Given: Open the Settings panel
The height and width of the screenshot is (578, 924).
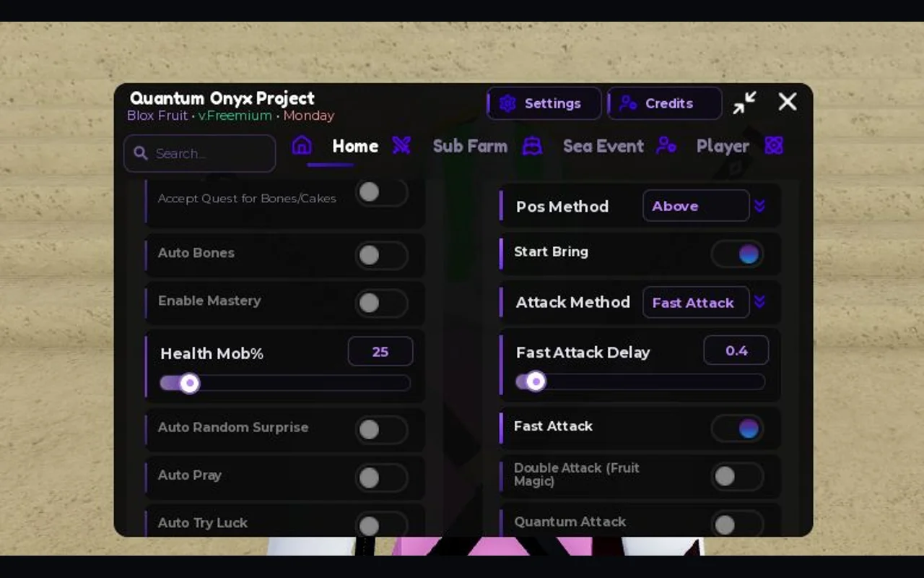Looking at the screenshot, I should click(544, 103).
